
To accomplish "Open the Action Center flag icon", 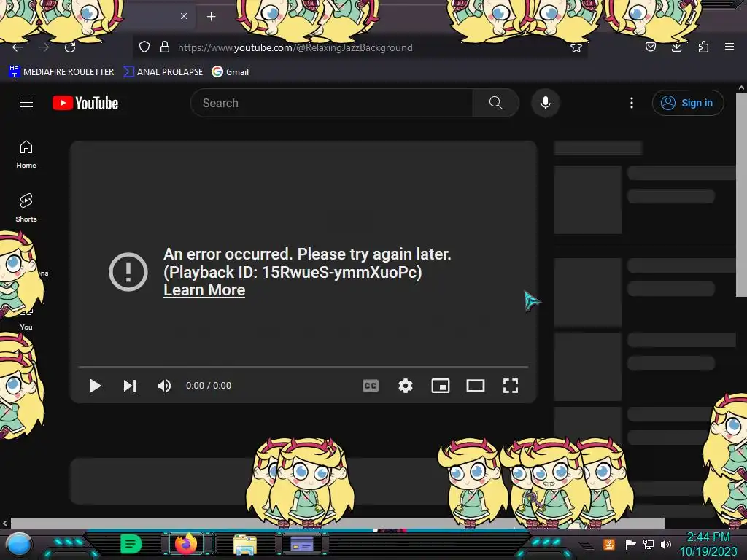I will pos(630,544).
